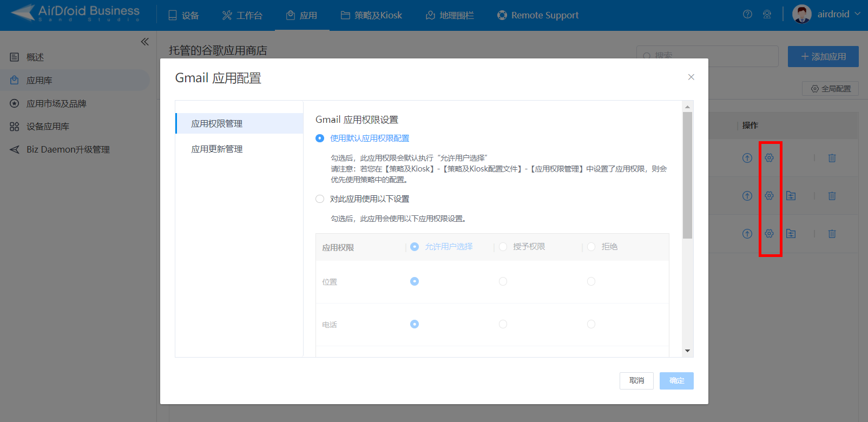
Task: Click file config icon in third app row
Action: click(791, 234)
